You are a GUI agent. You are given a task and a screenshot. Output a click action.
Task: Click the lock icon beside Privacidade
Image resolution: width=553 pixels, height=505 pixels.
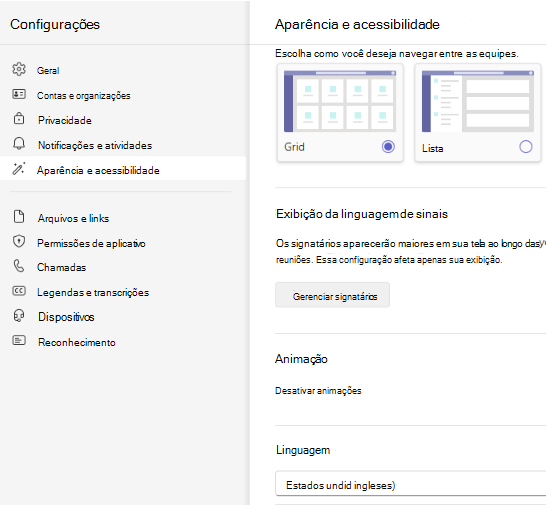[19, 118]
